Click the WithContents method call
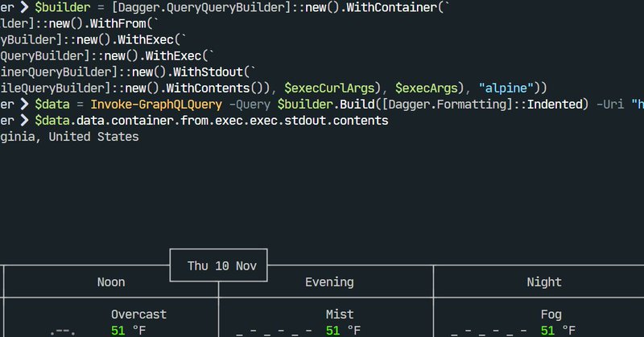 tap(208, 88)
